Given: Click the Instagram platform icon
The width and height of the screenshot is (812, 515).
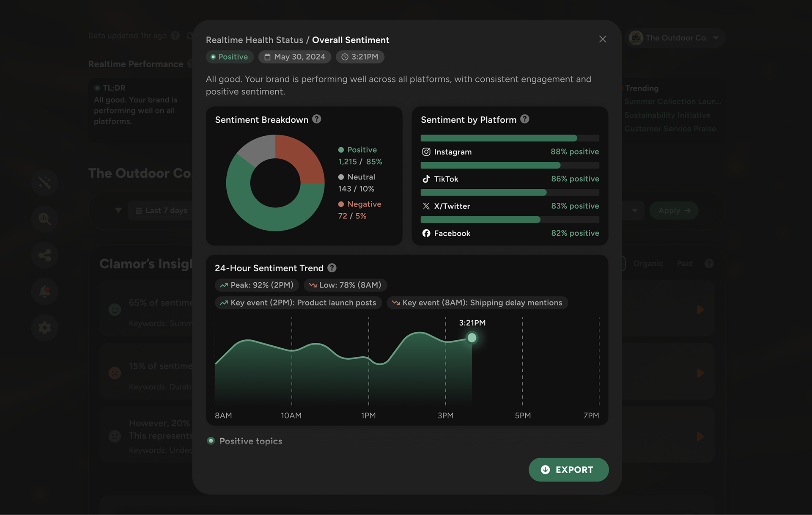Looking at the screenshot, I should [x=425, y=151].
